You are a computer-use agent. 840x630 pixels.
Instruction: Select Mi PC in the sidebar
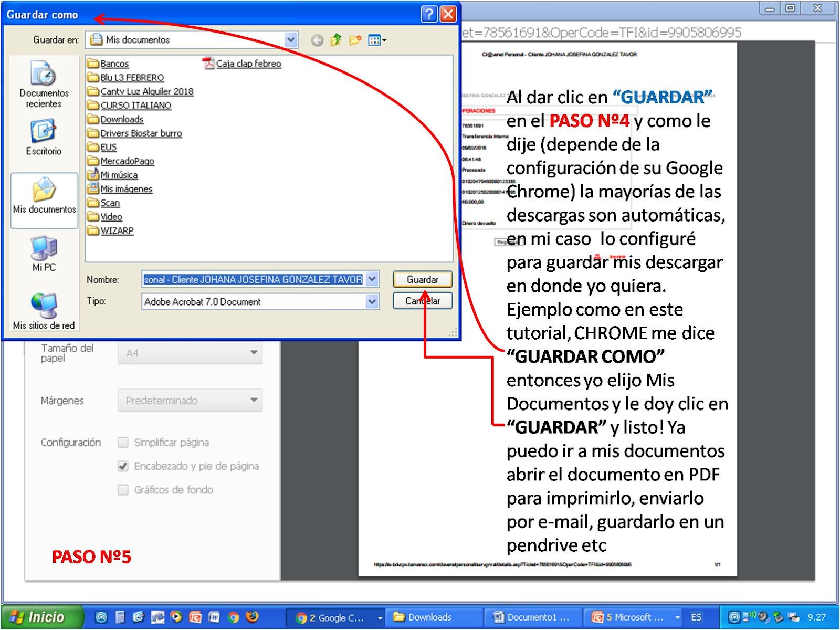coord(44,252)
